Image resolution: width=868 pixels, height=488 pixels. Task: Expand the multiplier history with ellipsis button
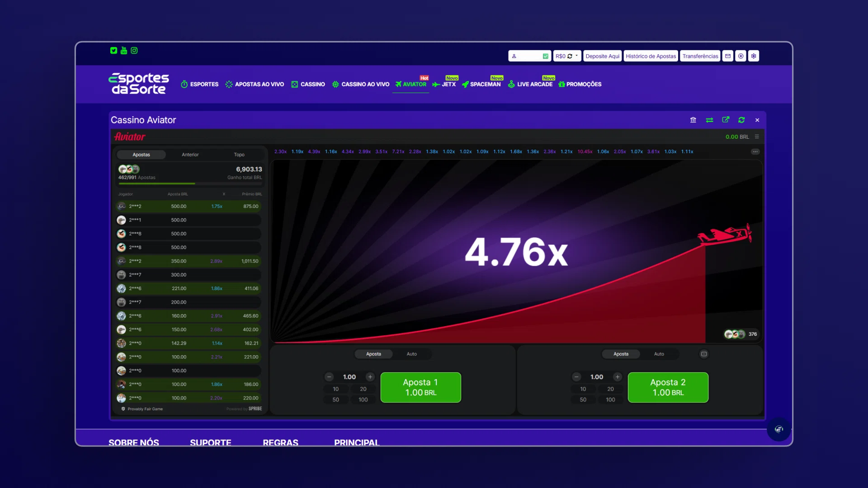click(x=755, y=152)
